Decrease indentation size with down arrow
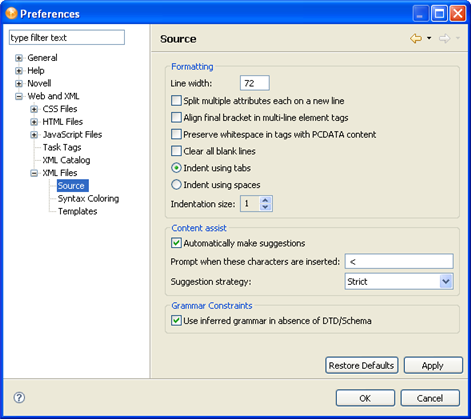This screenshot has width=471, height=419. (265, 207)
